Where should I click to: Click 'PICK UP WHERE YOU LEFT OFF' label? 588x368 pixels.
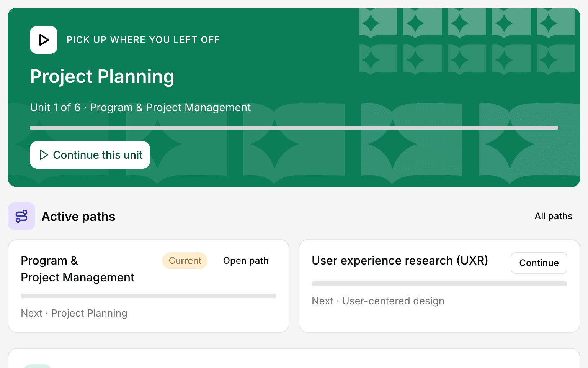coord(143,40)
